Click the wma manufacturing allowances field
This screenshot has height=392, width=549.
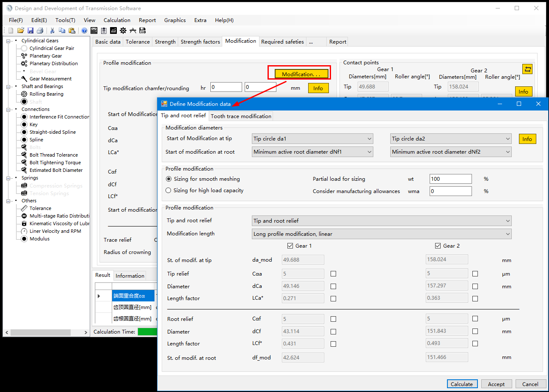tap(451, 191)
